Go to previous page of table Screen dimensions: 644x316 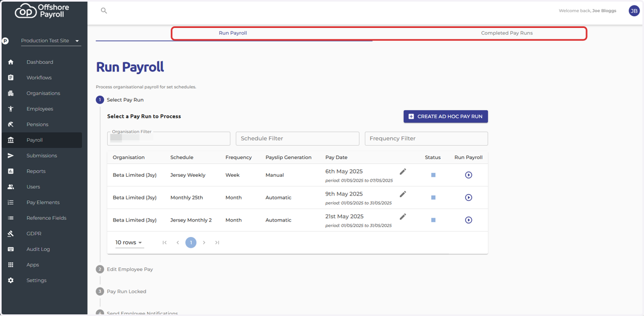point(178,242)
